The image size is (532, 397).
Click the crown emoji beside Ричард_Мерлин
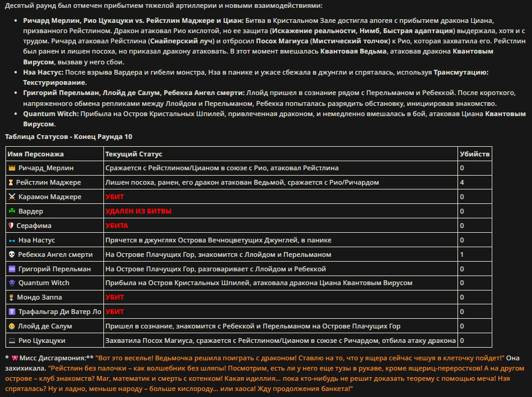click(12, 168)
